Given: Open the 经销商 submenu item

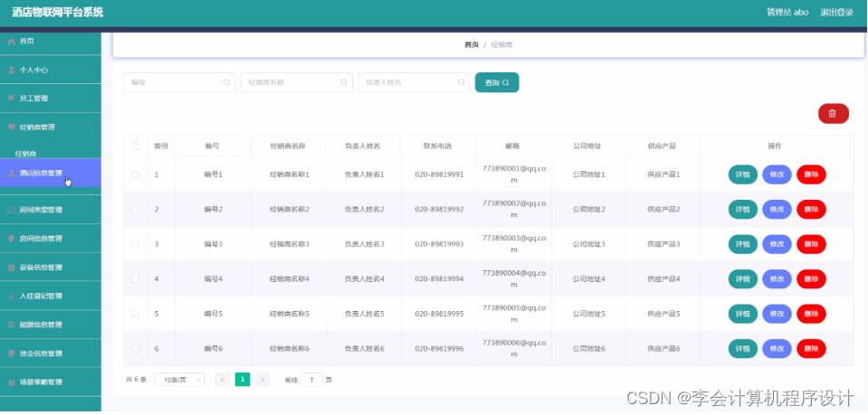Looking at the screenshot, I should 26,154.
